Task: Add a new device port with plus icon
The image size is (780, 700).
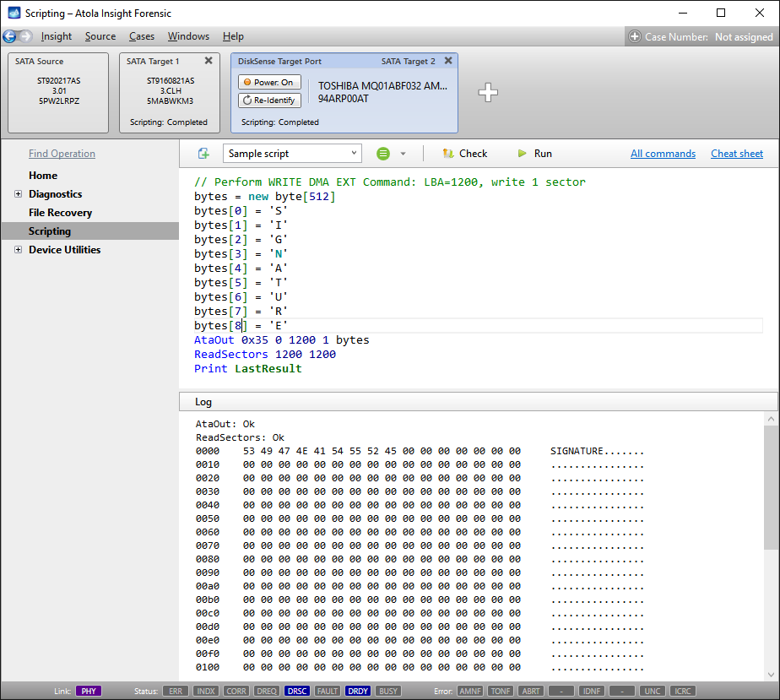Action: (488, 92)
